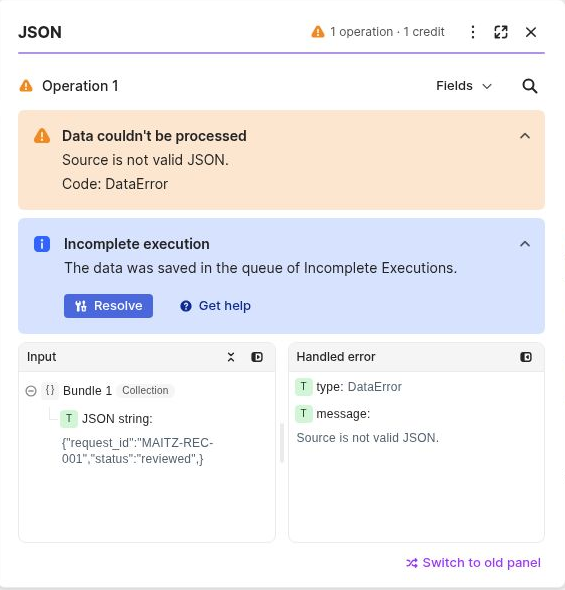The height and width of the screenshot is (590, 565).
Task: Click the Resolve button
Action: point(108,306)
